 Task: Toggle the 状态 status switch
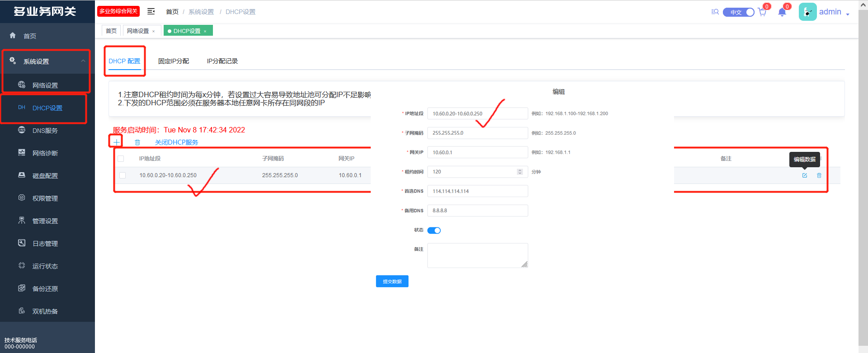(x=434, y=231)
